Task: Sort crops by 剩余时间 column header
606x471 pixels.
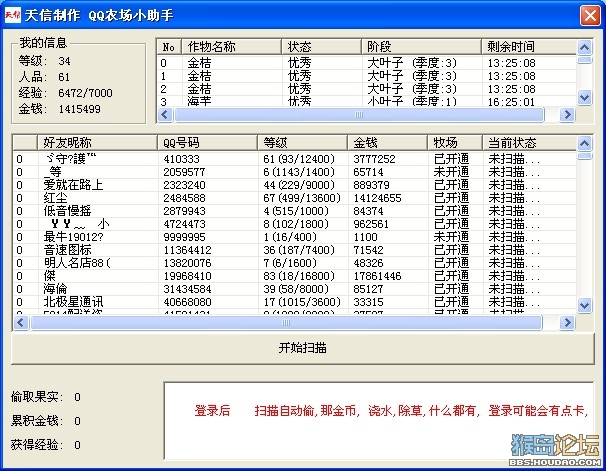Action: pos(529,47)
